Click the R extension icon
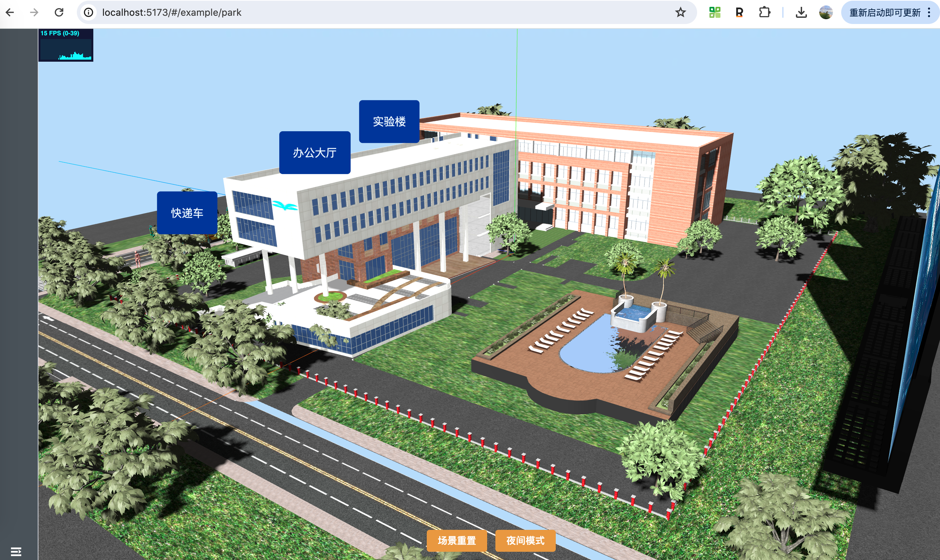This screenshot has width=940, height=560. (739, 12)
